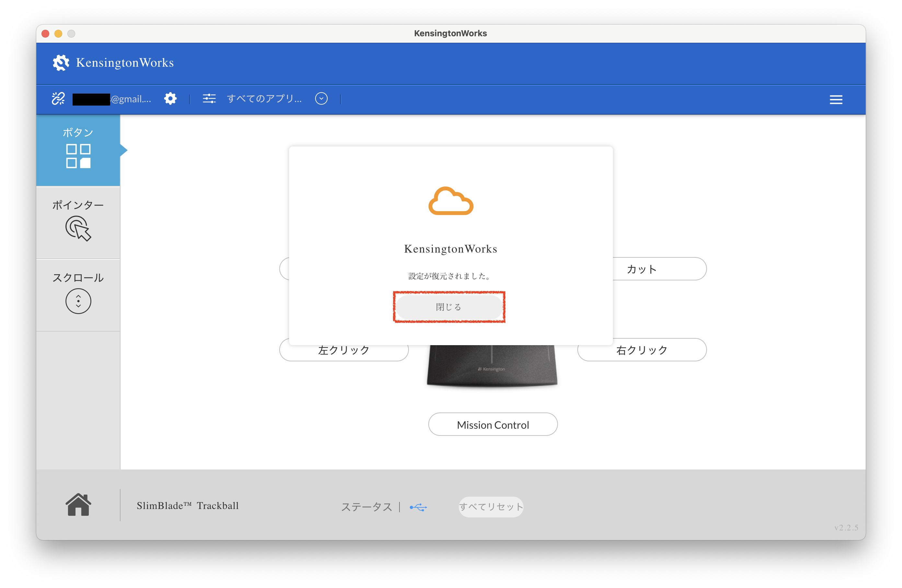Click the すべてリセット button
This screenshot has width=902, height=588.
[x=491, y=507]
